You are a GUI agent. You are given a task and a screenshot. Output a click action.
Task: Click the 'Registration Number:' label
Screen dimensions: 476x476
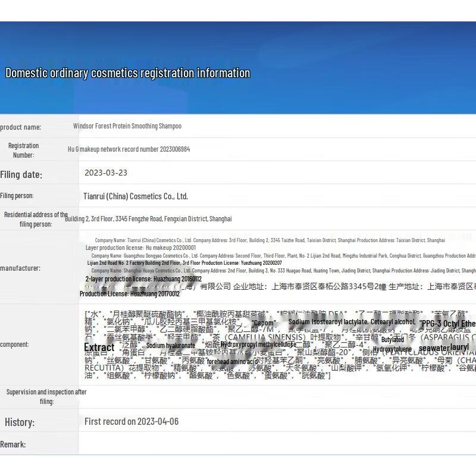point(24,150)
